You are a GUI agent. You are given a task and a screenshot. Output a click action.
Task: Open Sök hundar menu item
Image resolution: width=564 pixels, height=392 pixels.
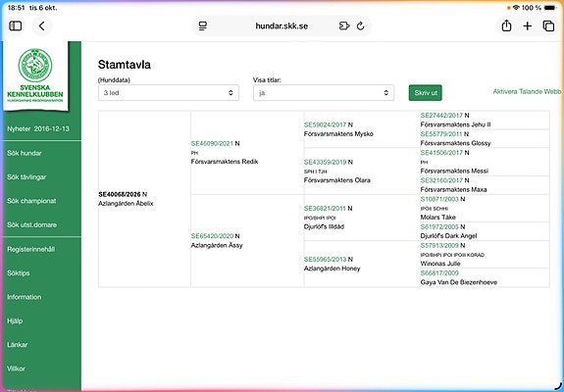pyautogui.click(x=25, y=153)
